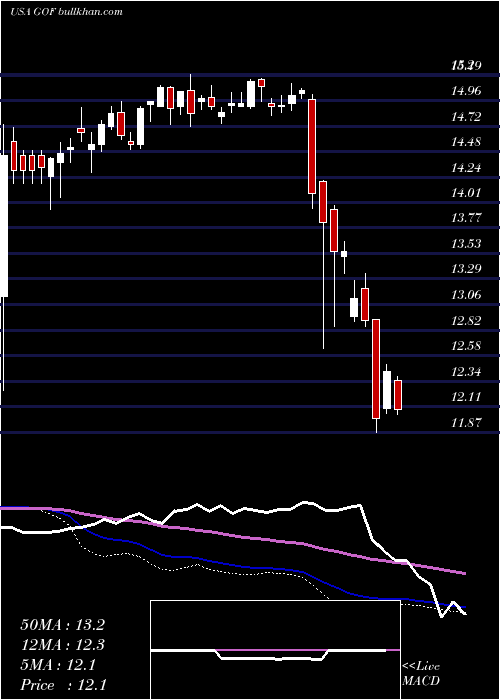The height and width of the screenshot is (700, 500).
Task: Click the 11.87 price axis label
Action: 466,422
